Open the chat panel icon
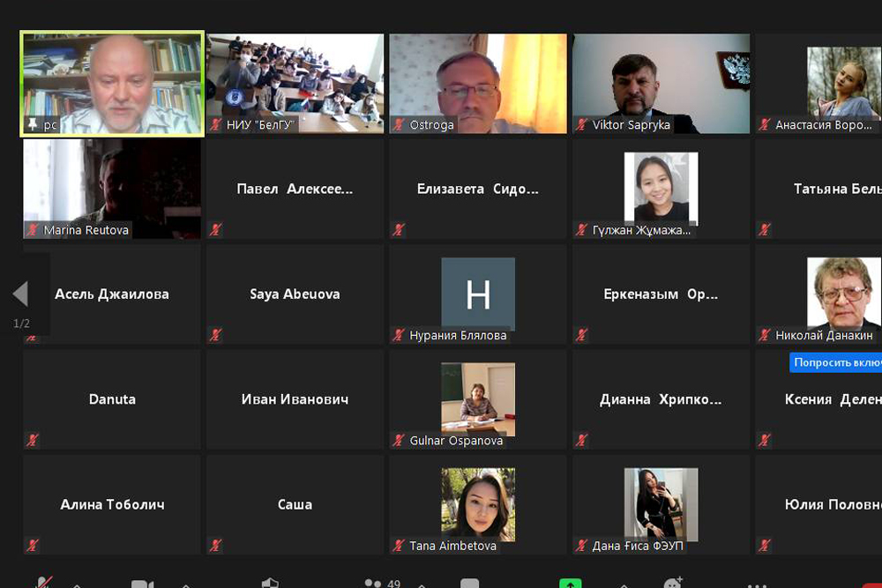This screenshot has width=882, height=588. (x=469, y=584)
